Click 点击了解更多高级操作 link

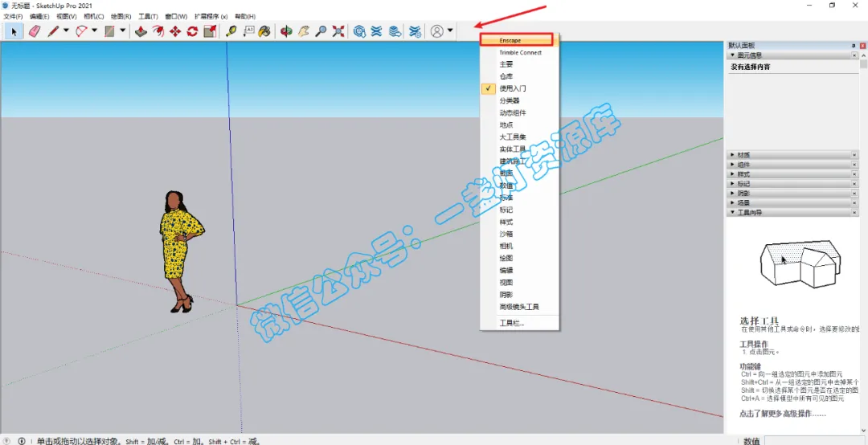pyautogui.click(x=783, y=414)
